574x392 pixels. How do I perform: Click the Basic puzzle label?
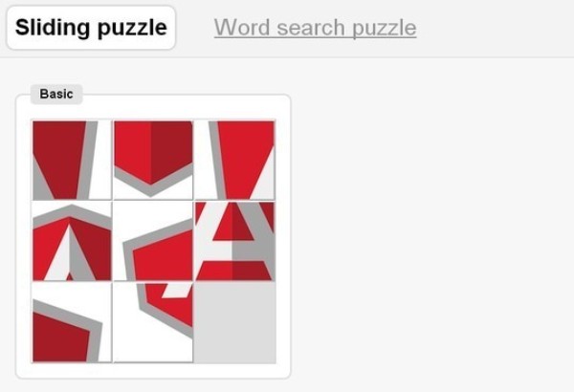point(56,95)
